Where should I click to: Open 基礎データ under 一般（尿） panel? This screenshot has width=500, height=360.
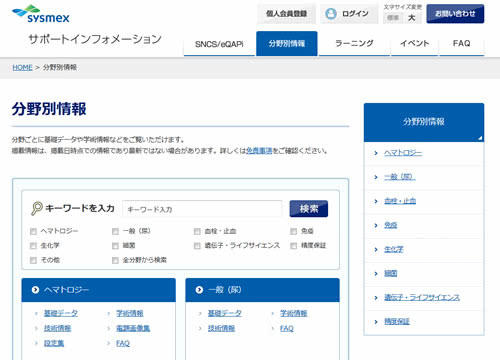pos(225,313)
